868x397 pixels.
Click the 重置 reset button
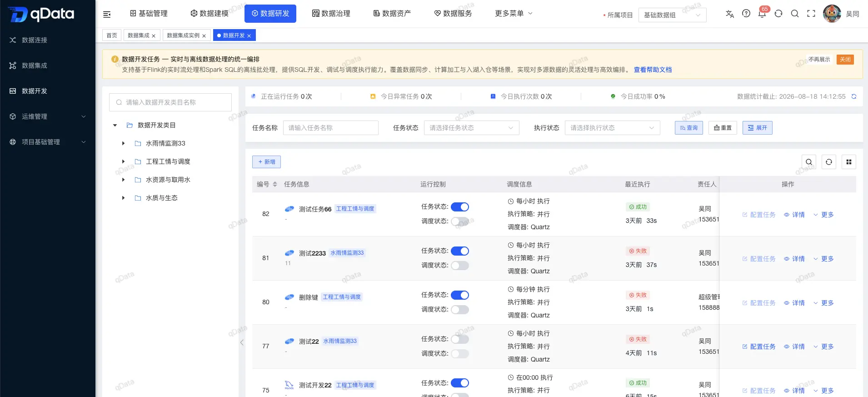tap(723, 128)
